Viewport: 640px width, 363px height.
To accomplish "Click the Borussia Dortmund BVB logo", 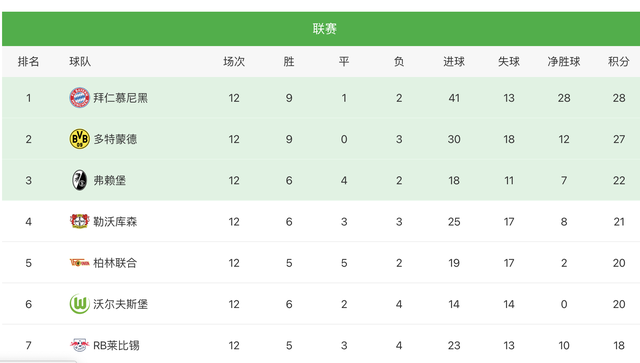I will pos(80,139).
